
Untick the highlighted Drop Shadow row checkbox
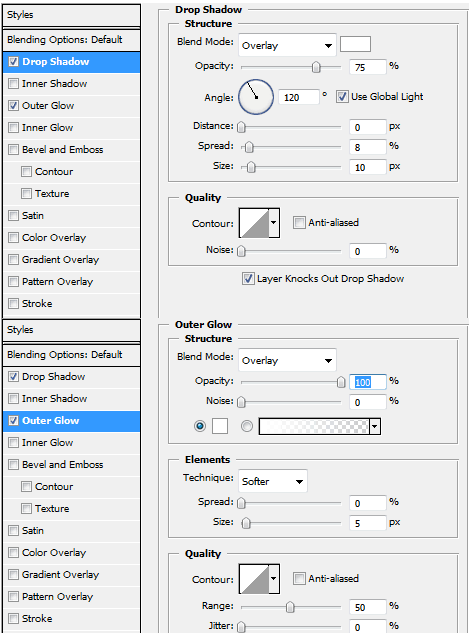(x=13, y=62)
